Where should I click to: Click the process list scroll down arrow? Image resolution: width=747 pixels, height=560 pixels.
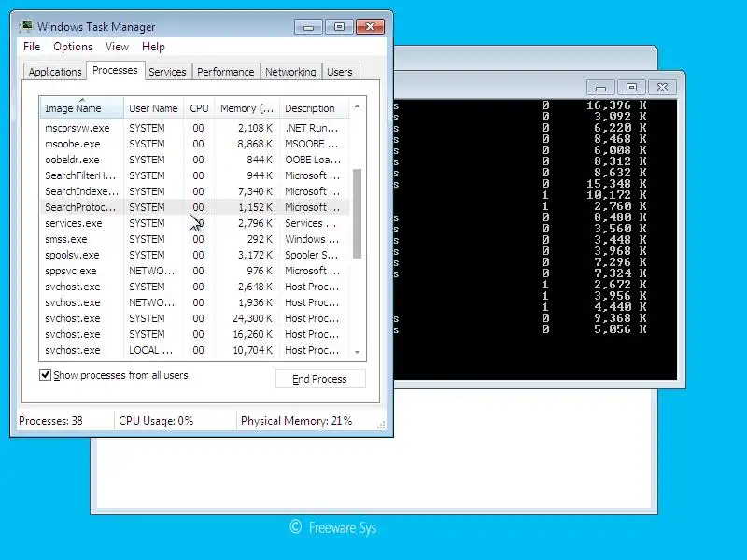(358, 353)
